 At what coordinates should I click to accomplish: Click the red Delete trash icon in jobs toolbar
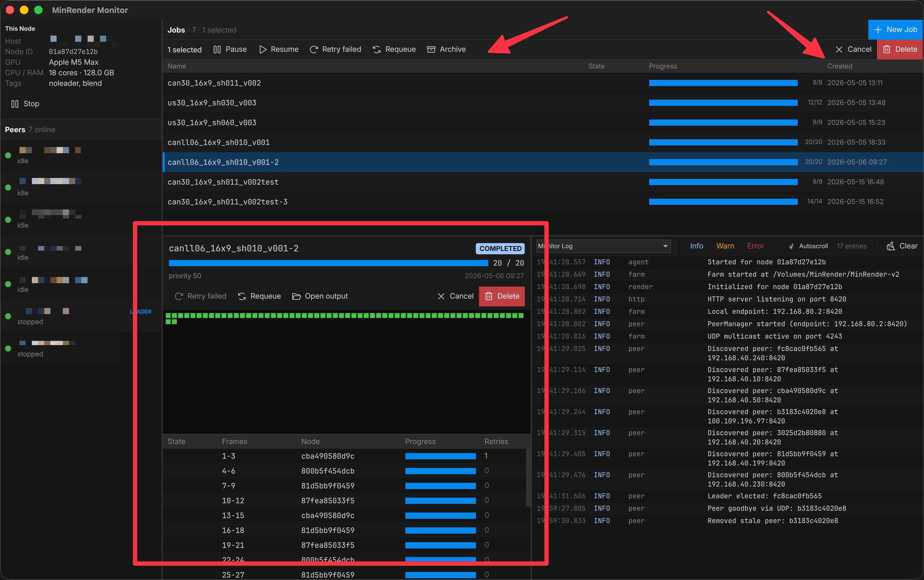(887, 50)
